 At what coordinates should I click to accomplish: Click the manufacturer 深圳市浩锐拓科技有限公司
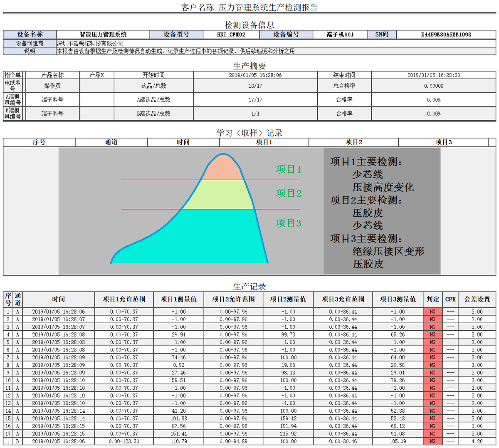click(x=90, y=43)
